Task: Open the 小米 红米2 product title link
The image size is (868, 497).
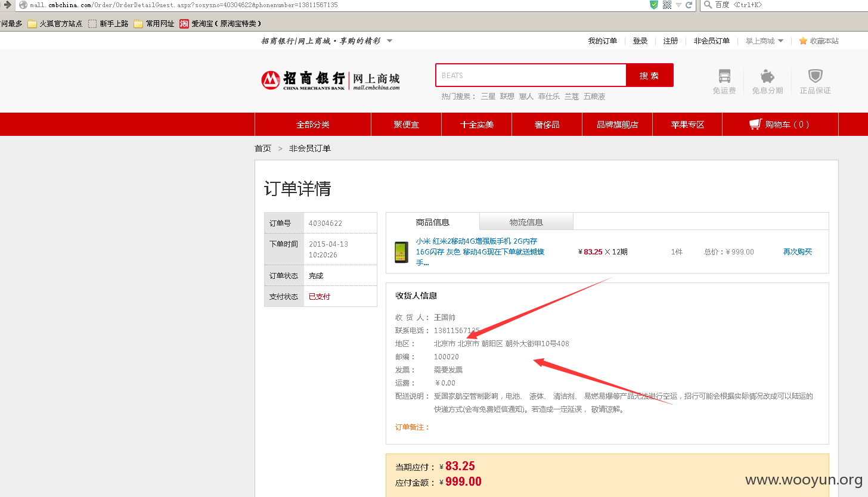Action: tap(480, 252)
